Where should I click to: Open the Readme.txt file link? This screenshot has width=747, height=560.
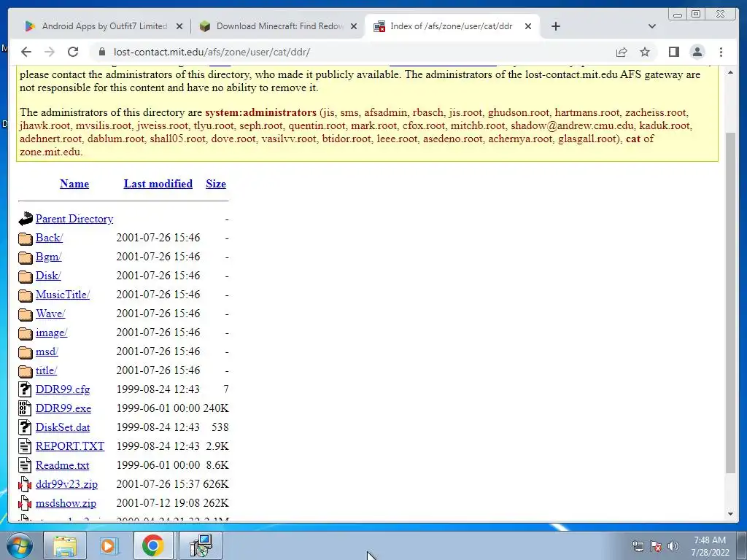point(63,465)
